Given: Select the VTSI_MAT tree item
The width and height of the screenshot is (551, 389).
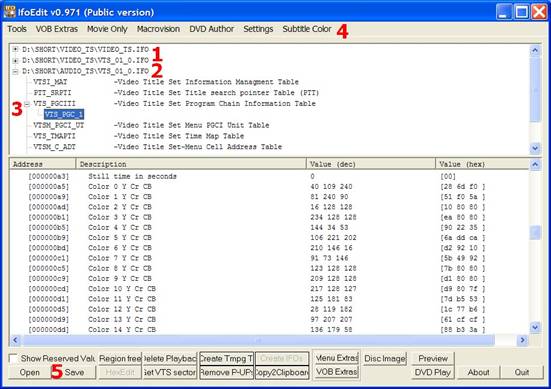Looking at the screenshot, I should click(x=50, y=82).
